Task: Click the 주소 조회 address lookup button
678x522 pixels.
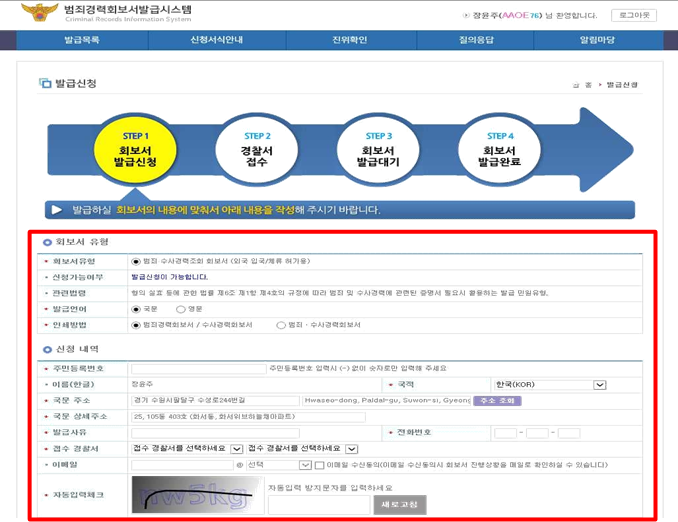Action: pyautogui.click(x=497, y=400)
